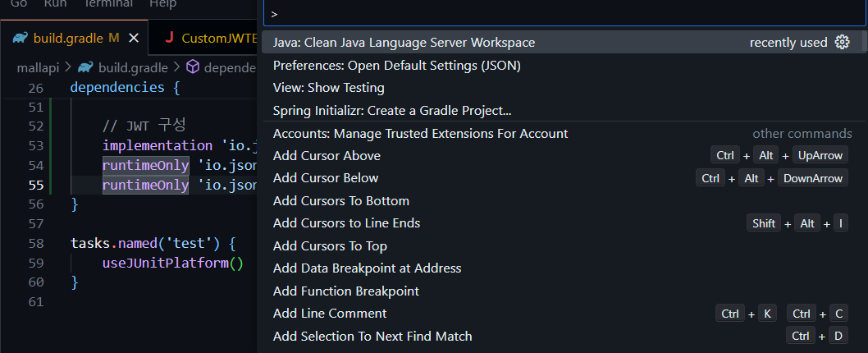
Task: Click inside the command palette input field
Action: click(x=564, y=14)
